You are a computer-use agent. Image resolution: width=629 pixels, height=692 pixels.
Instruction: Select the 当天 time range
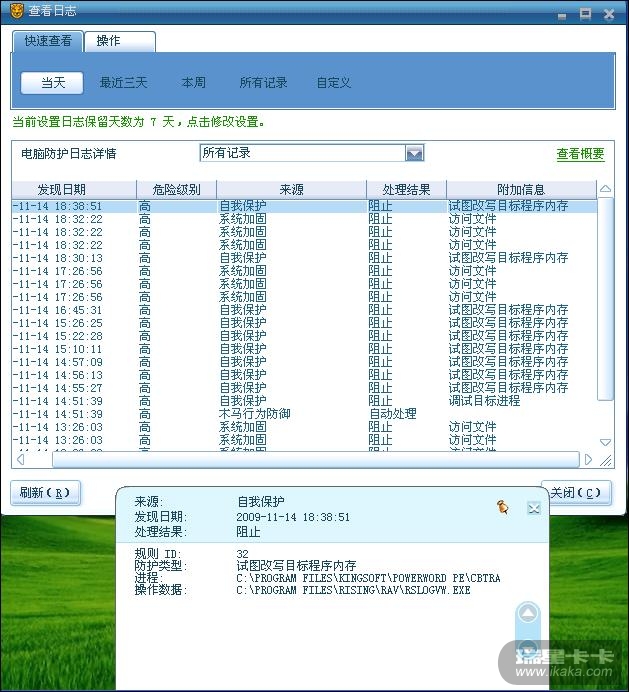[x=52, y=83]
